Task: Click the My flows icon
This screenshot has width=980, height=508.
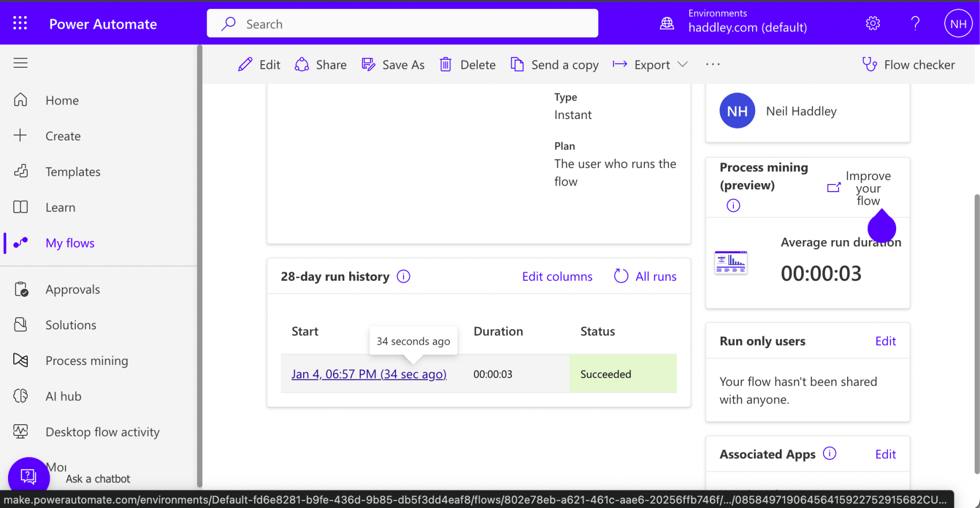Action: point(20,243)
